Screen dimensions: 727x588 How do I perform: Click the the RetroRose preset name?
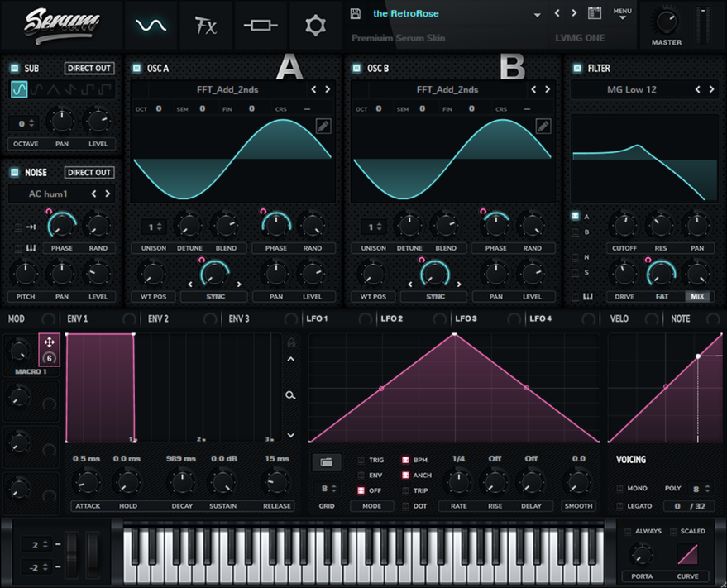[x=406, y=13]
